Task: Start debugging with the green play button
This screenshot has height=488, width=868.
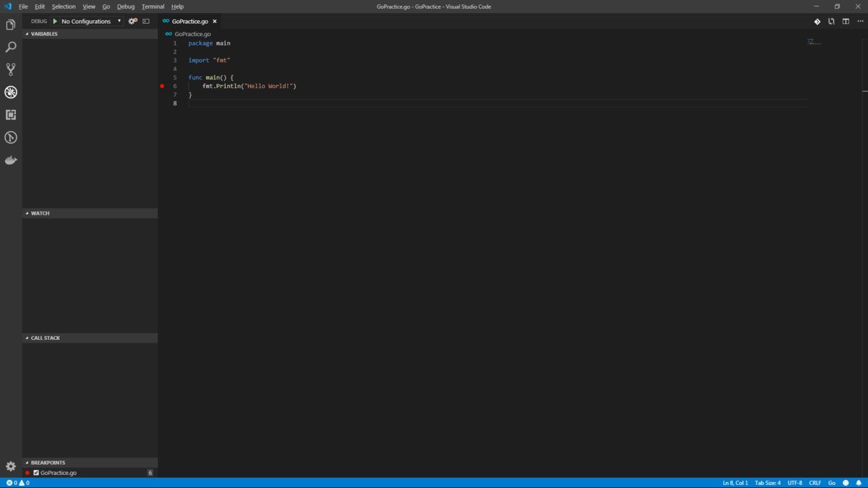Action: coord(55,21)
